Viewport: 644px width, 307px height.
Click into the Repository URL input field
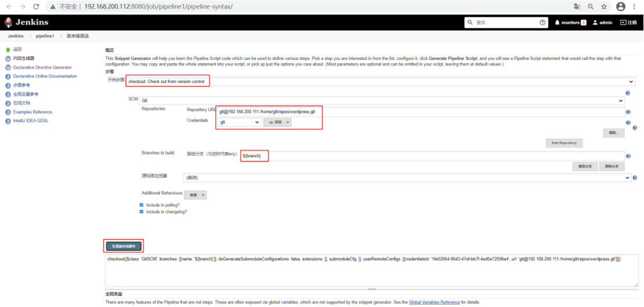coord(421,112)
